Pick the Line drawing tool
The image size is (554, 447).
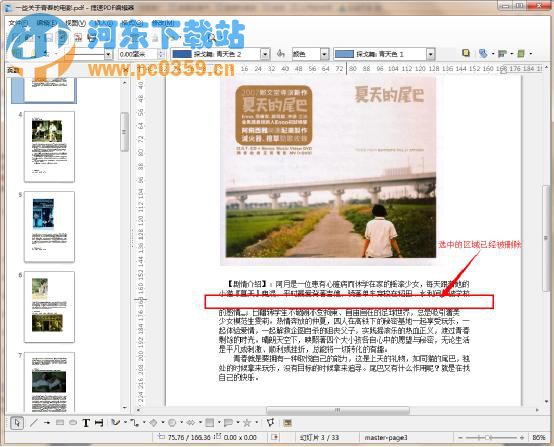point(34,423)
